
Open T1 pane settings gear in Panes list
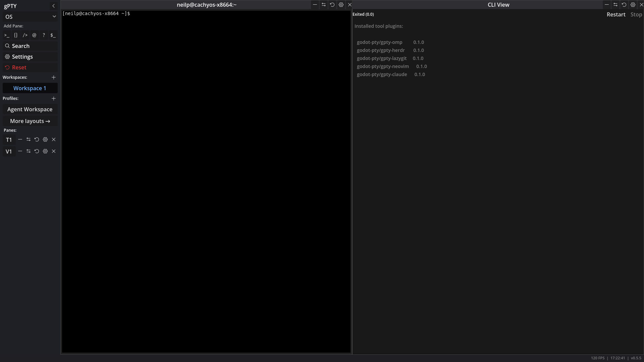[x=45, y=139]
